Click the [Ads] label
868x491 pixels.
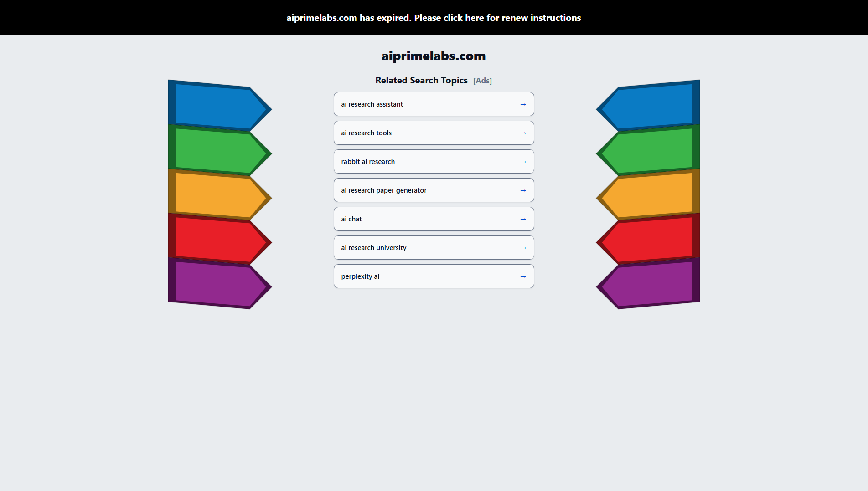coord(482,81)
